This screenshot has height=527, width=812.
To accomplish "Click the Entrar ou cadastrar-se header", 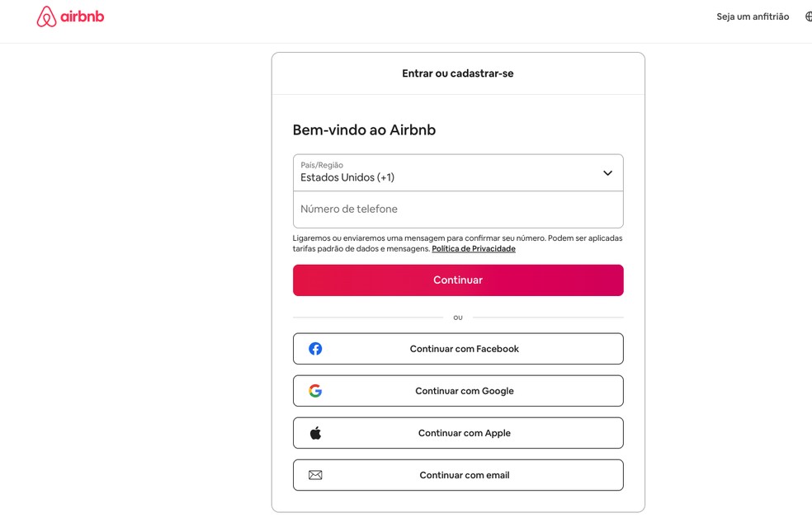I will coord(458,73).
